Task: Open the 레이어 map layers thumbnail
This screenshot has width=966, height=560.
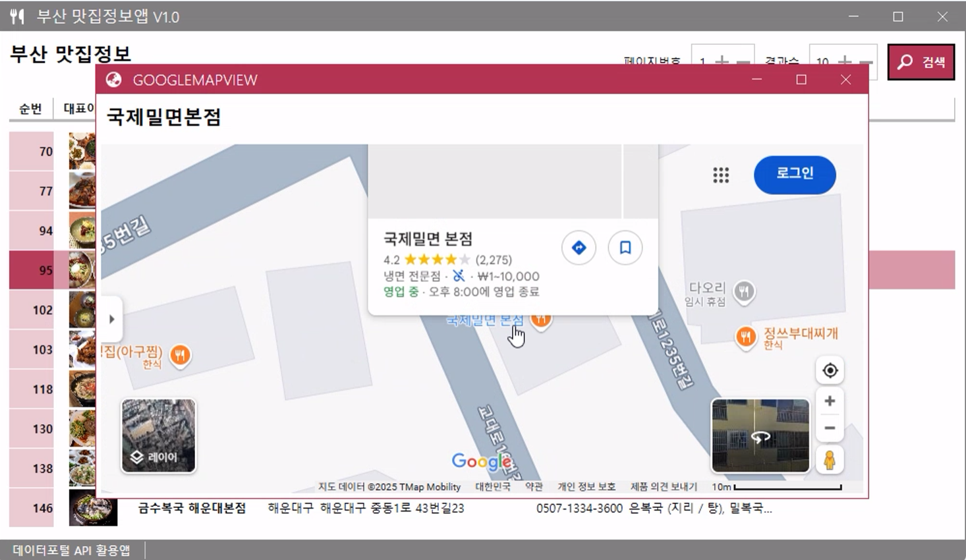Action: (158, 435)
